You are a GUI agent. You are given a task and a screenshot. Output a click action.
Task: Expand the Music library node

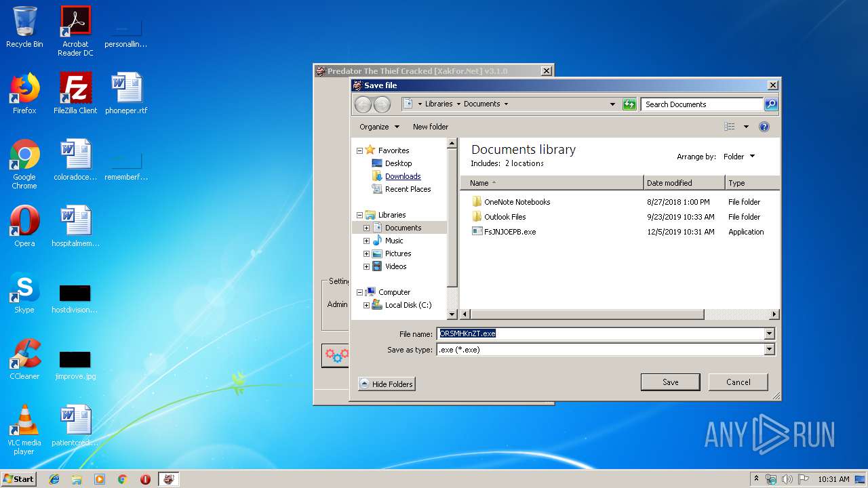[x=366, y=241]
